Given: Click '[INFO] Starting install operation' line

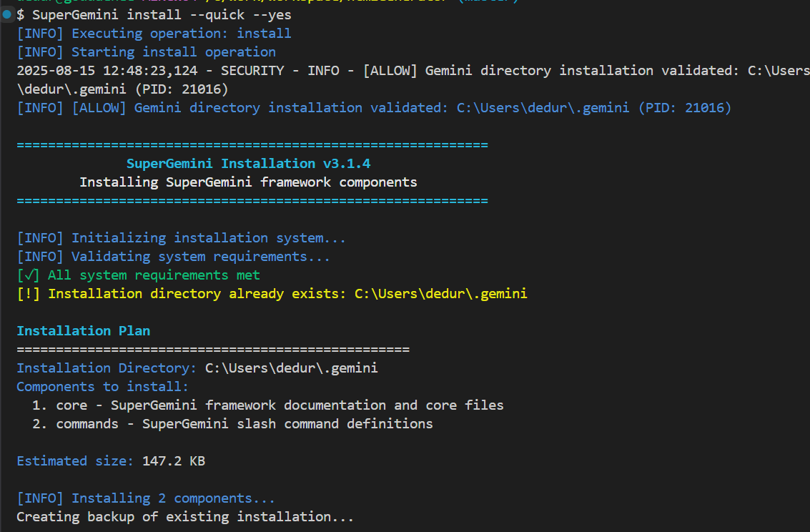Looking at the screenshot, I should click(146, 52).
